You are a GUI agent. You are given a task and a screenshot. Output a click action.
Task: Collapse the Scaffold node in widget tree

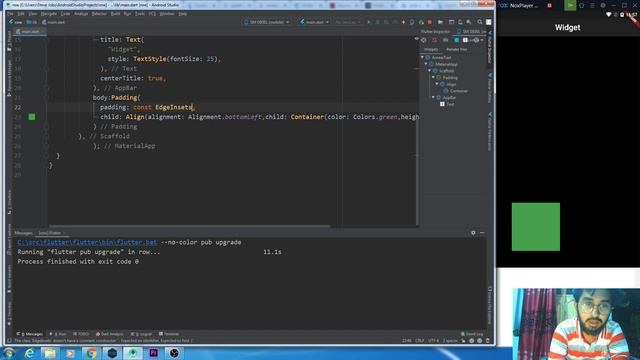[430, 71]
